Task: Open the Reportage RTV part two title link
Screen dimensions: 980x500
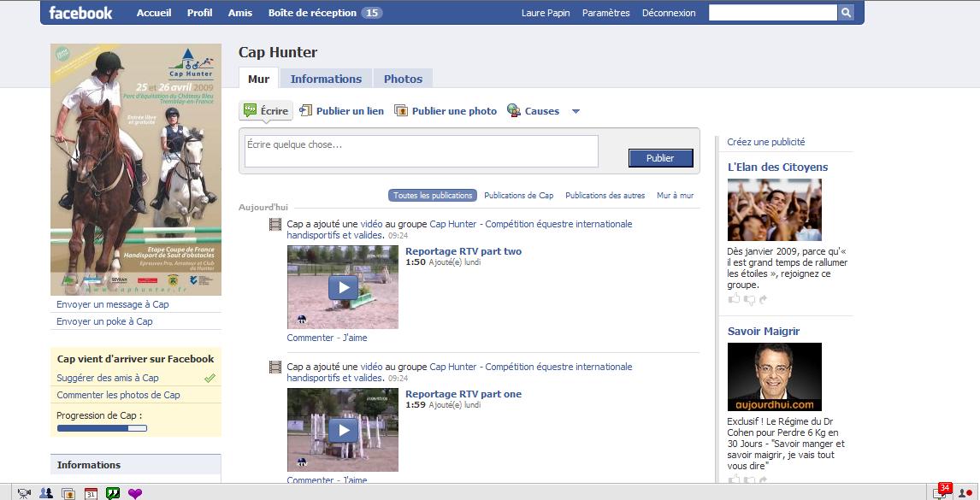Action: 463,251
